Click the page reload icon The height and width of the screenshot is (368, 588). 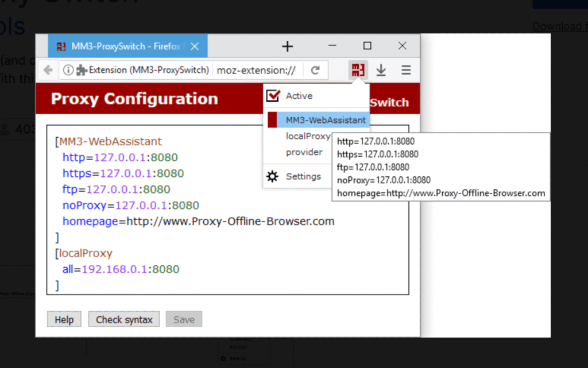click(x=315, y=70)
